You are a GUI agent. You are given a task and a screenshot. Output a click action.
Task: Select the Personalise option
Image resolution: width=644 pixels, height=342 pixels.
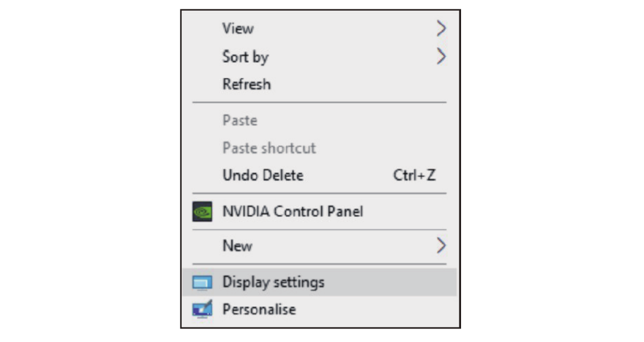(x=259, y=310)
